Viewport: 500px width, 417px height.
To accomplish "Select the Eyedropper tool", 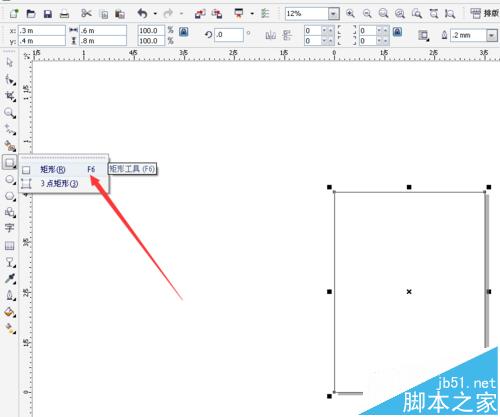I will (10, 279).
